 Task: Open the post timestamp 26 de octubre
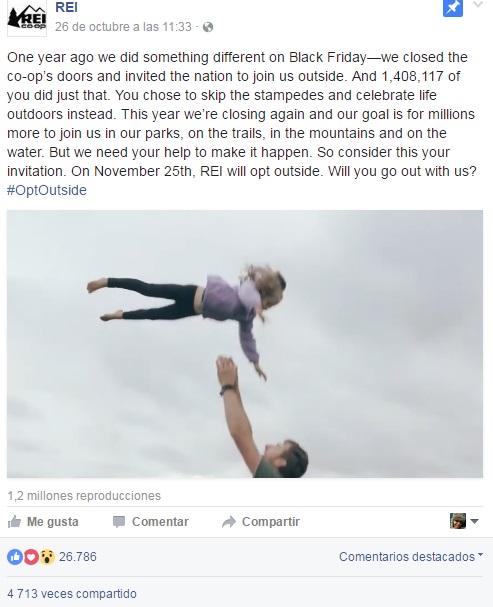pyautogui.click(x=123, y=27)
